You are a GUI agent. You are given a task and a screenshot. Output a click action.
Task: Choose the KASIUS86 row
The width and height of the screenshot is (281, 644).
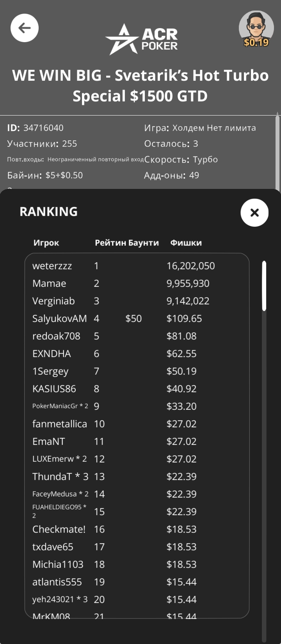click(54, 389)
